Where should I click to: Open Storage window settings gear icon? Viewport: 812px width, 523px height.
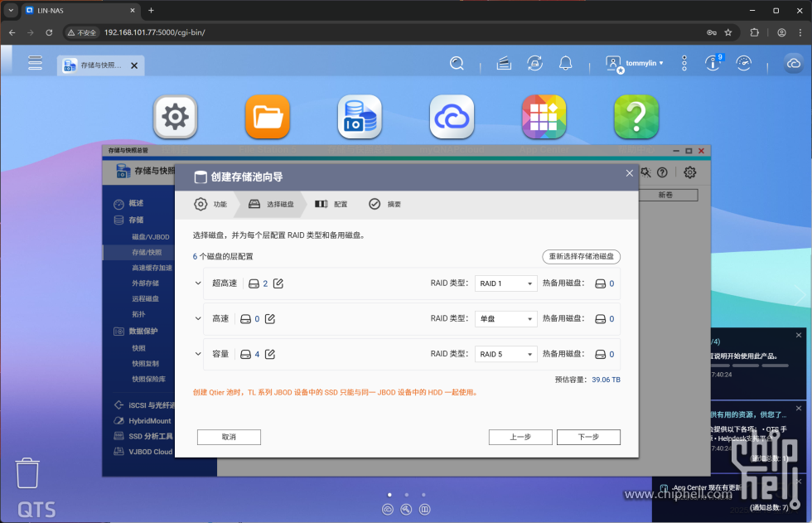(x=689, y=172)
